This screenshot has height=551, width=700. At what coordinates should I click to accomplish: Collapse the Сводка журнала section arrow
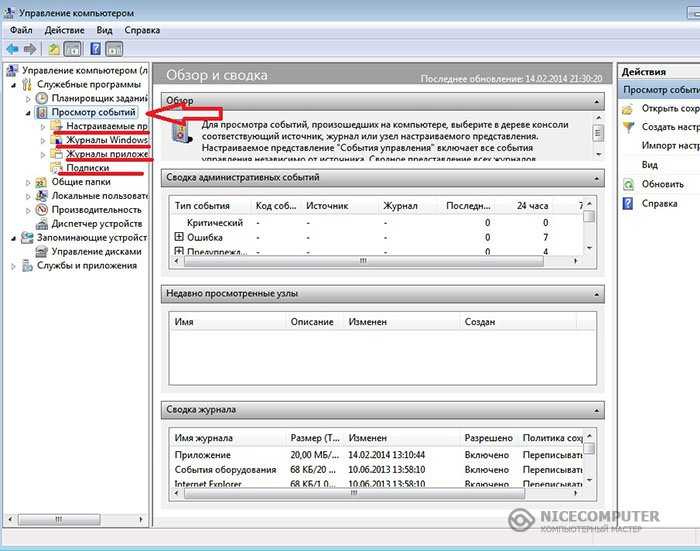pyautogui.click(x=596, y=410)
